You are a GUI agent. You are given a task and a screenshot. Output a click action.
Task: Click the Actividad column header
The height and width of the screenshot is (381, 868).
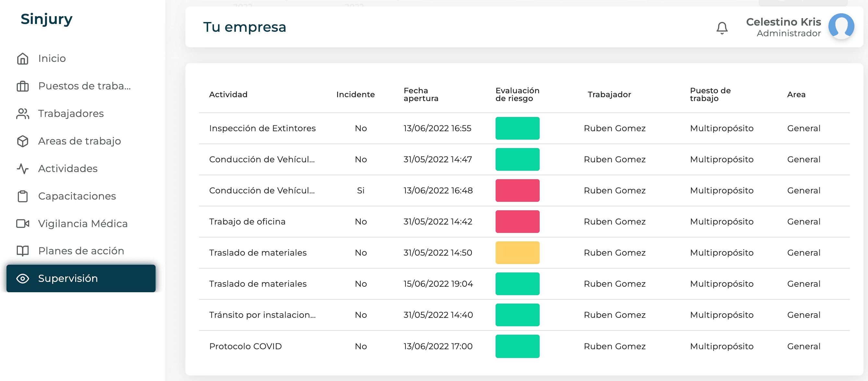228,95
